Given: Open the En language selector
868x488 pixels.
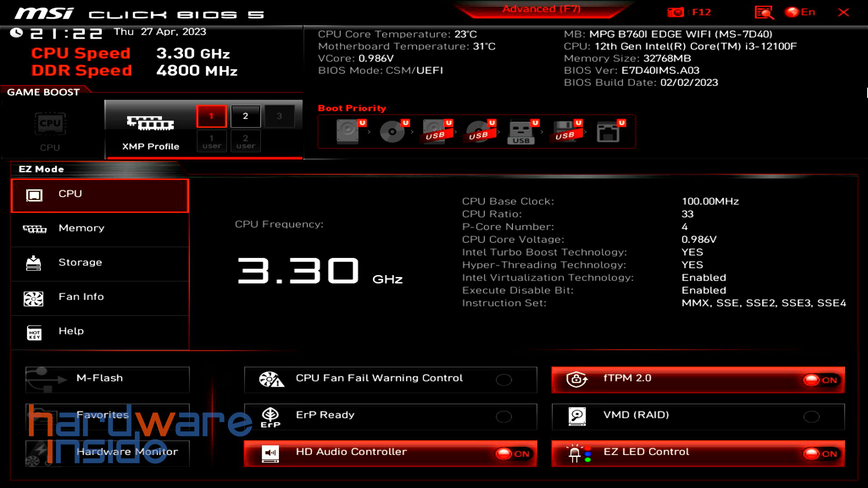Looking at the screenshot, I should click(801, 12).
